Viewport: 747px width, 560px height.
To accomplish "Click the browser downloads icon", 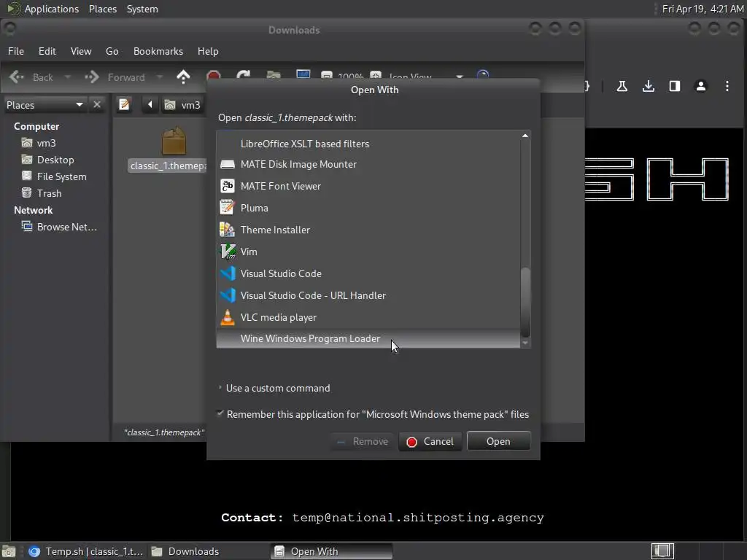I will (x=648, y=86).
